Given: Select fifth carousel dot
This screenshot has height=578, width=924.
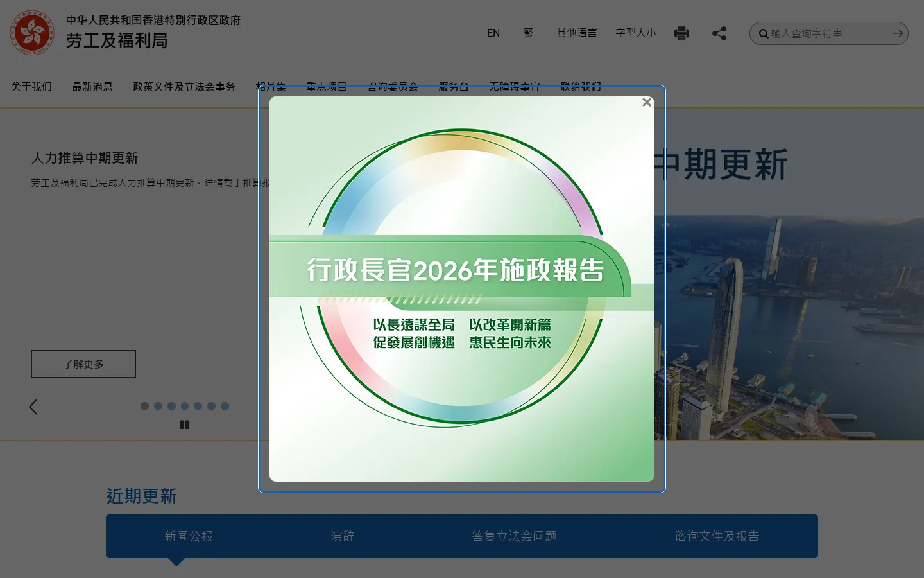Looking at the screenshot, I should (x=198, y=406).
